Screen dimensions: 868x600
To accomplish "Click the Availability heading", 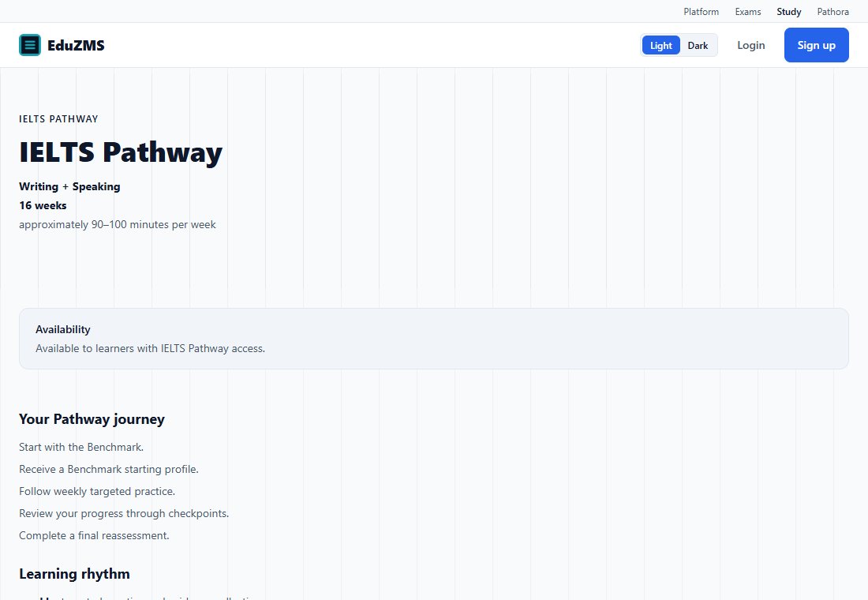I will (62, 329).
